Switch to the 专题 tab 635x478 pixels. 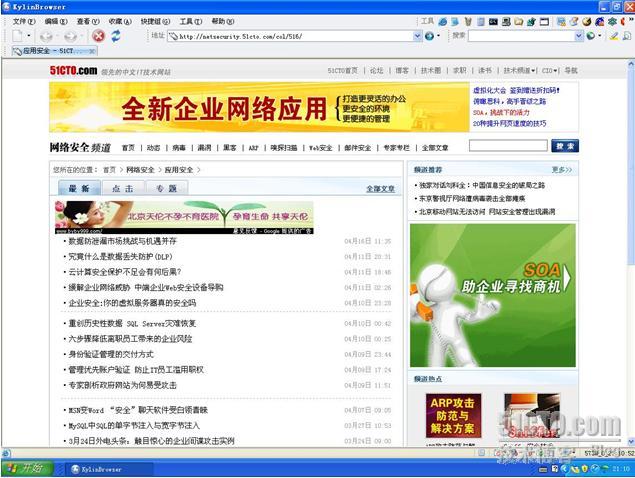[x=166, y=188]
